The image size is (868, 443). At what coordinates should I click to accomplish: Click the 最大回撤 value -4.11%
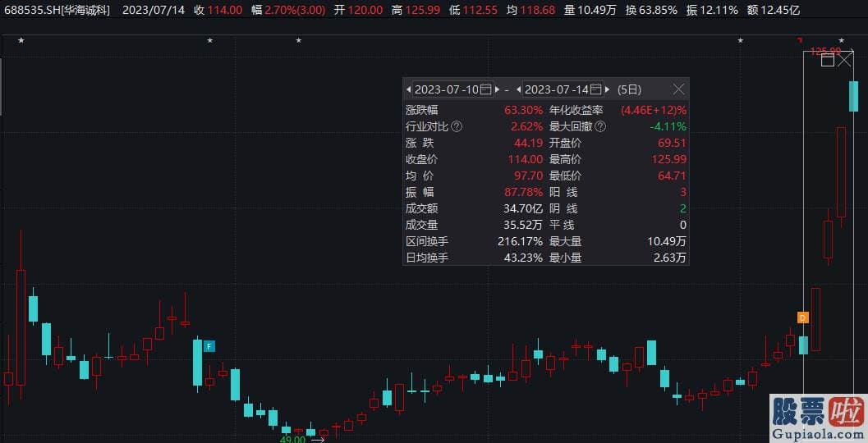coord(668,126)
